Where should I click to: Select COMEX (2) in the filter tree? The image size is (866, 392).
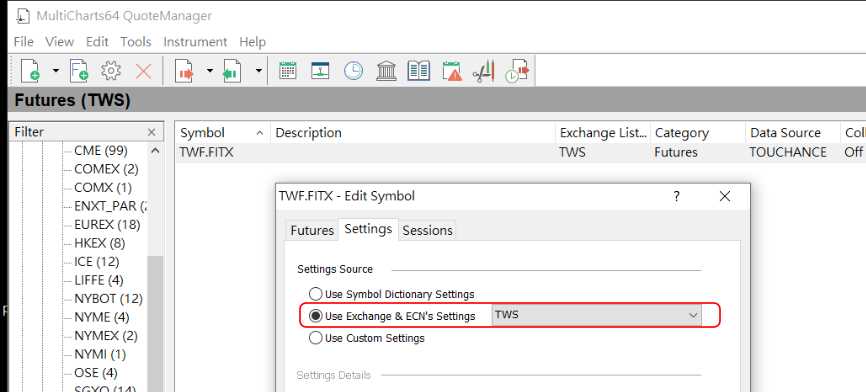[106, 169]
